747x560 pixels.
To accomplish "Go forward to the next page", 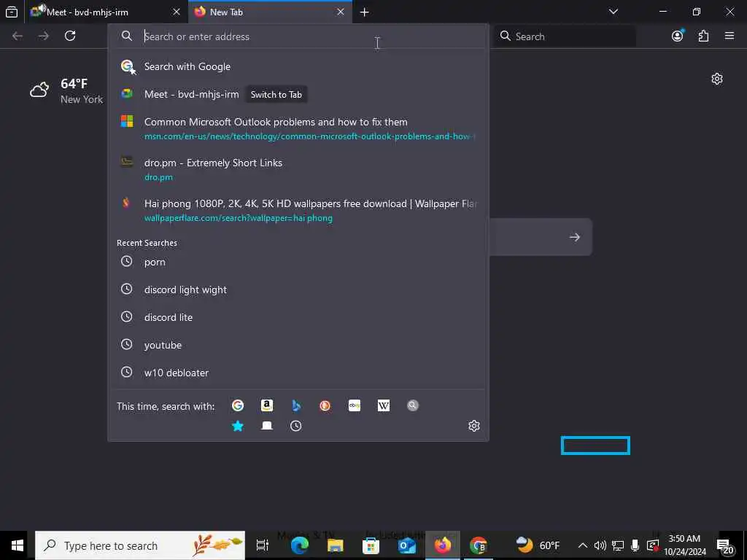I will 44,36.
